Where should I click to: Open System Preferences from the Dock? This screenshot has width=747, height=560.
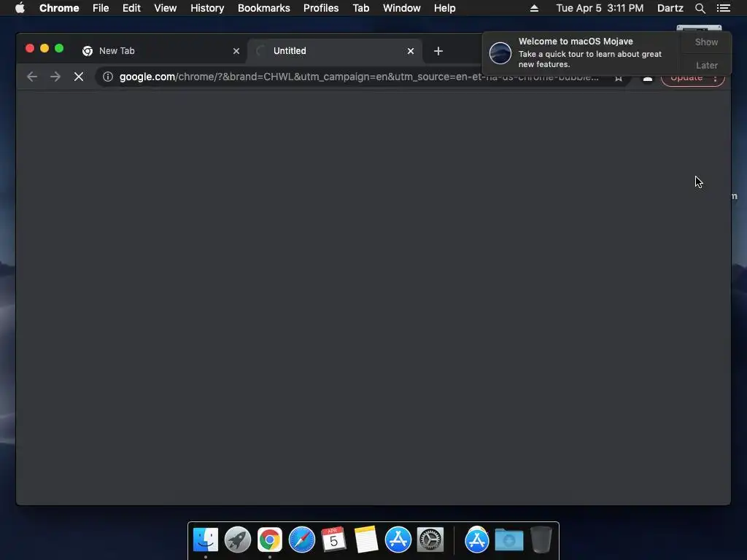coord(430,540)
